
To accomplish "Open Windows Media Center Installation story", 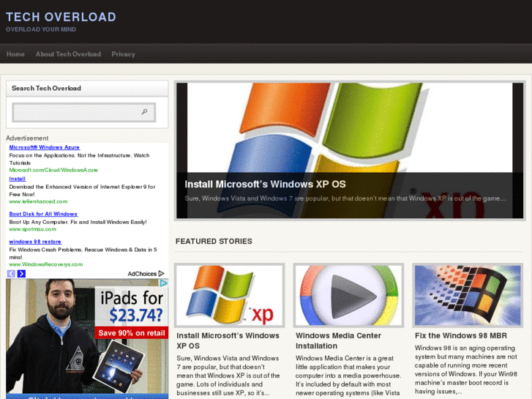I will tap(338, 340).
